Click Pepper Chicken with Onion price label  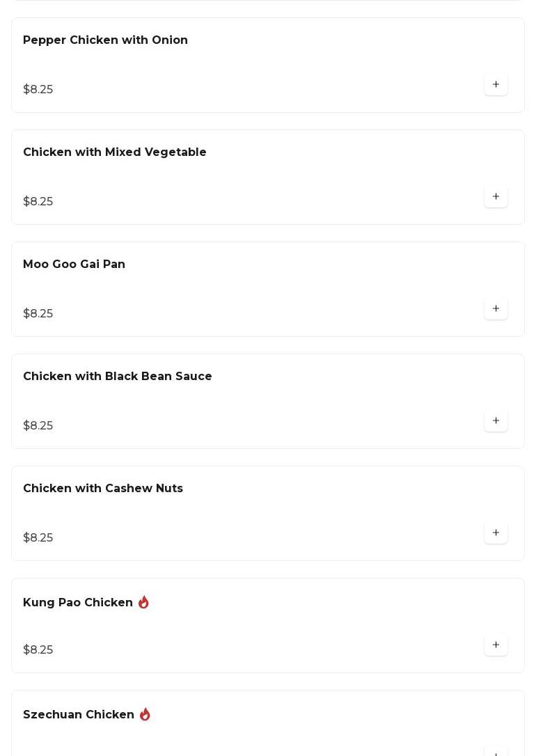tap(38, 90)
